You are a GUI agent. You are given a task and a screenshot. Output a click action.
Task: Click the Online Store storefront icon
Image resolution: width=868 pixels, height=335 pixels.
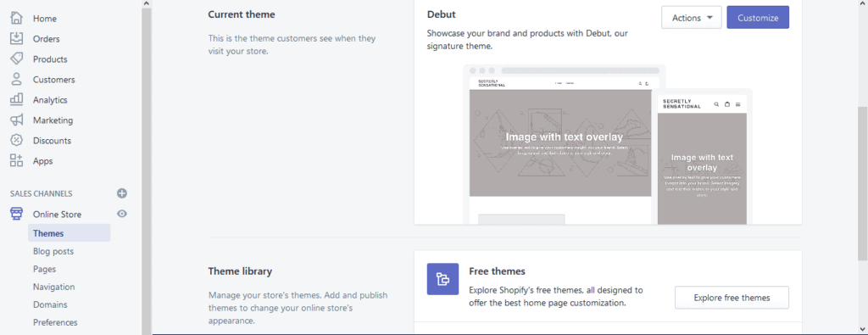[x=17, y=214]
